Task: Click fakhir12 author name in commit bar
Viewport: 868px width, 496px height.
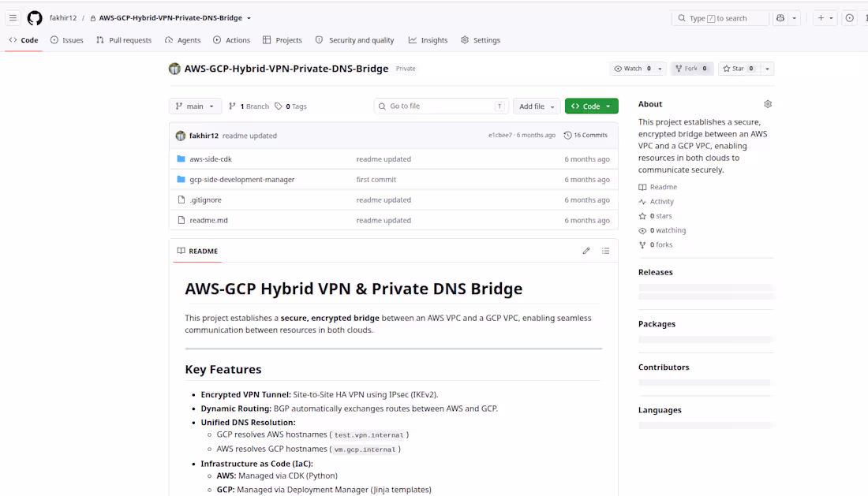Action: click(204, 136)
